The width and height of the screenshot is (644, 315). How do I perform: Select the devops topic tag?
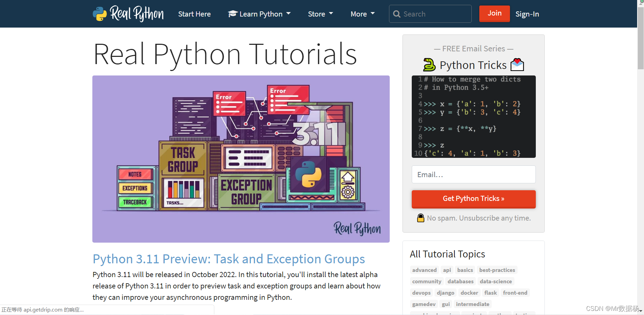pos(421,293)
